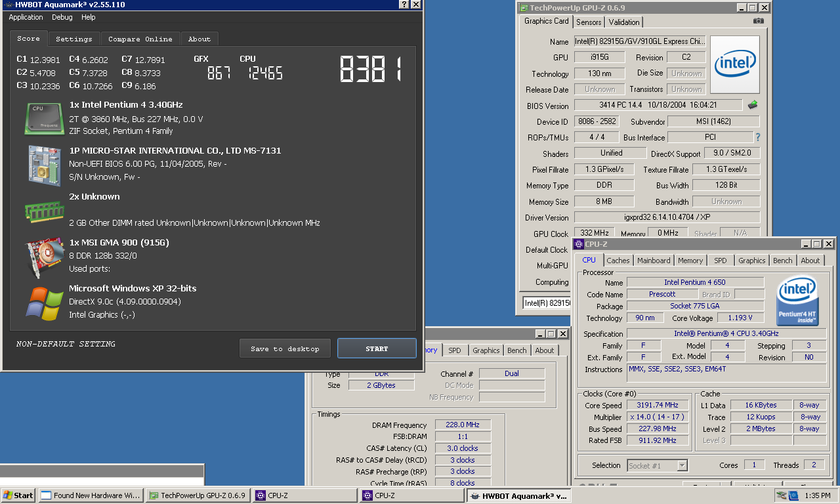
Task: Switch to the Score tab in Aquamark
Action: coord(29,39)
